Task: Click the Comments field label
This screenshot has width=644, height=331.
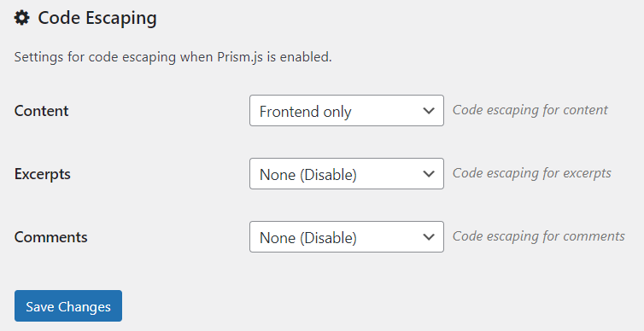Action: tap(51, 237)
